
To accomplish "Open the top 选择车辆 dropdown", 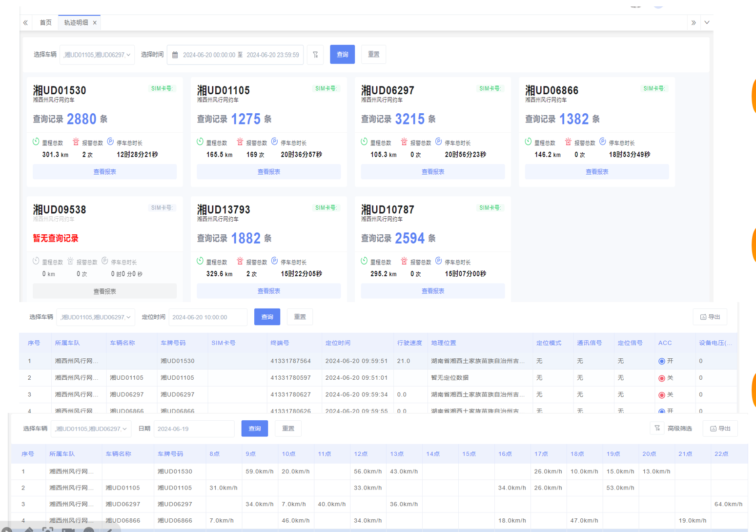I will click(97, 55).
